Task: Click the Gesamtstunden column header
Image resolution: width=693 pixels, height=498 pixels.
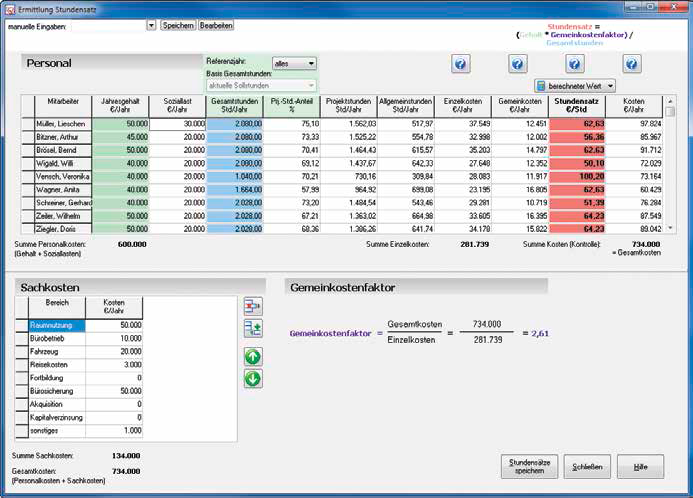Action: (235, 106)
